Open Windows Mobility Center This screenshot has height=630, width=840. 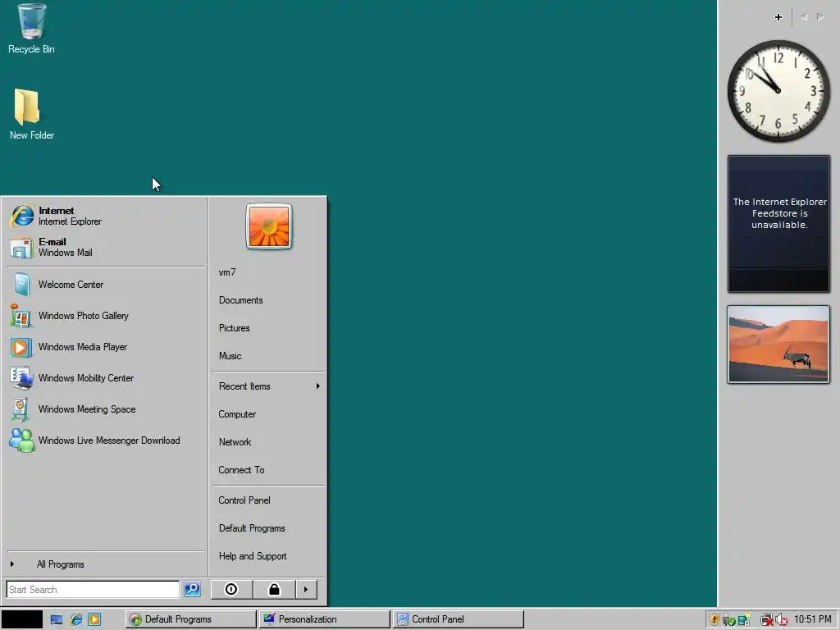(x=106, y=377)
